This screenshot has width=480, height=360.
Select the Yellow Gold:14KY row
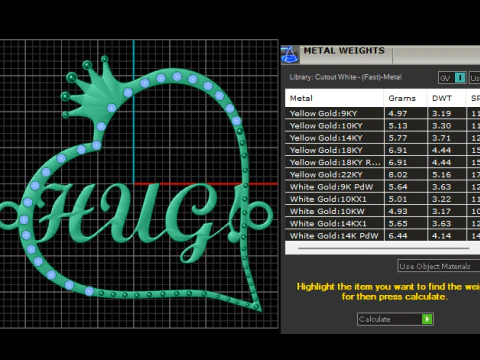(382, 138)
